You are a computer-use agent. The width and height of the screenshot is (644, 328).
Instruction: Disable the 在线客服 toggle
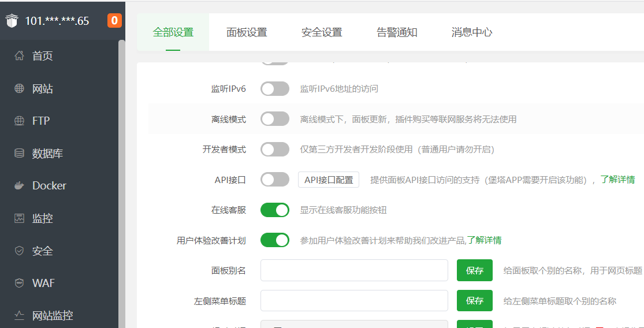pos(275,210)
